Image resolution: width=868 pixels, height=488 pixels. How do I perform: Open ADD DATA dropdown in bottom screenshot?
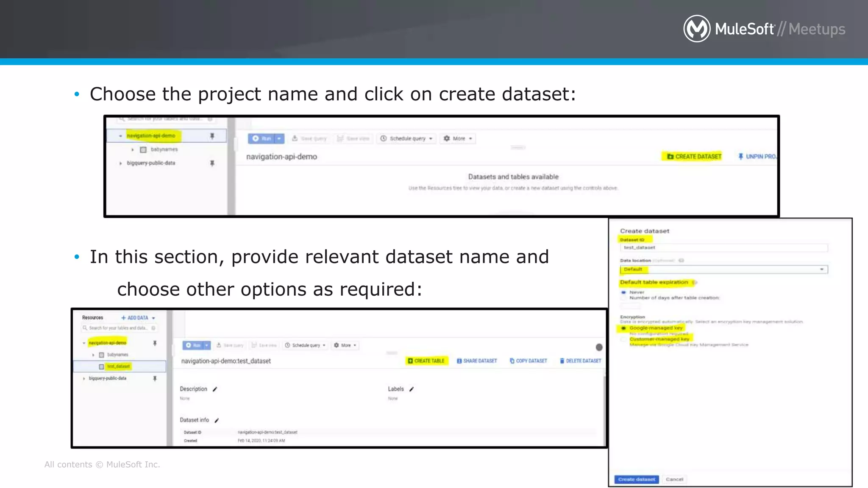click(139, 318)
